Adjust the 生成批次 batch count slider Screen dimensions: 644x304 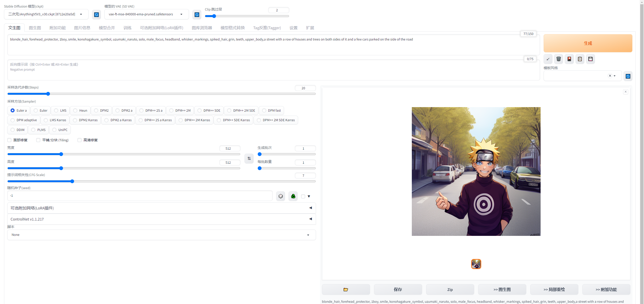pyautogui.click(x=287, y=154)
